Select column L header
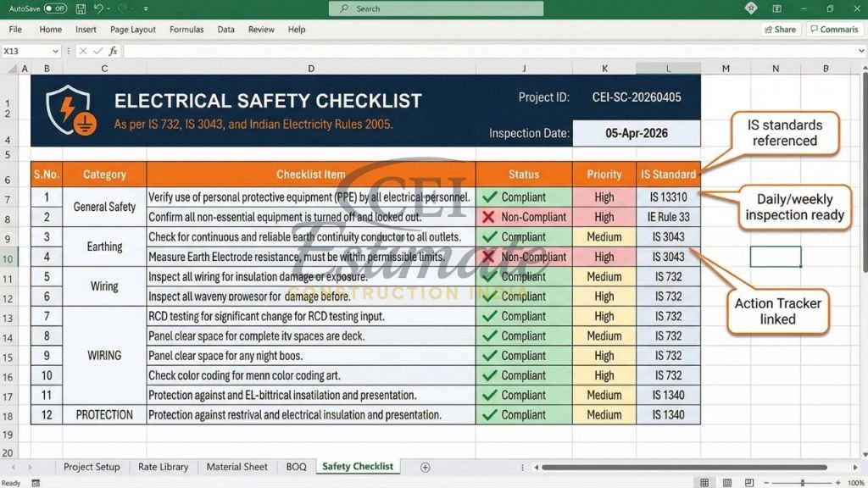The image size is (868, 488). (x=668, y=69)
